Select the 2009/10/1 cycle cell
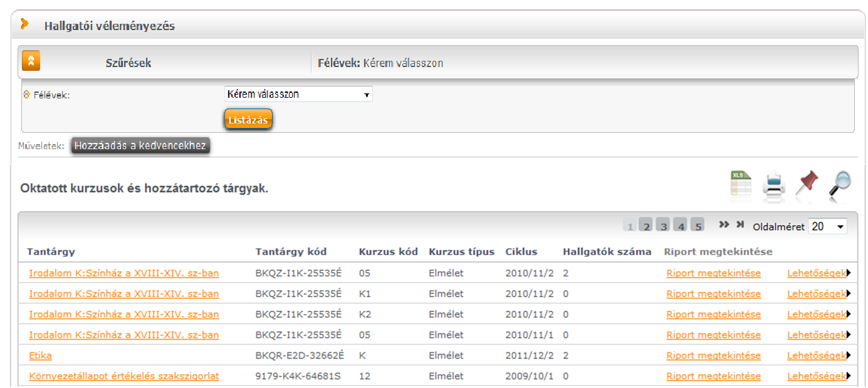This screenshot has width=868, height=388. tap(530, 377)
